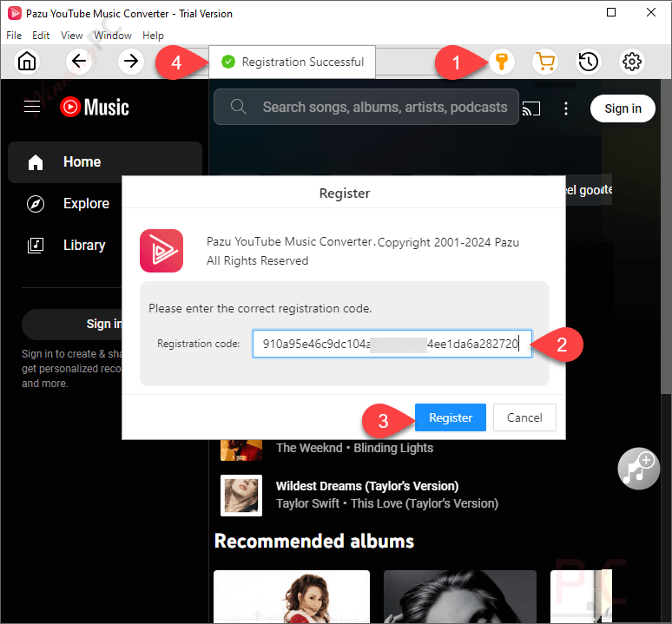Open the purchase cart icon
Viewport: 672px width, 624px height.
click(545, 62)
